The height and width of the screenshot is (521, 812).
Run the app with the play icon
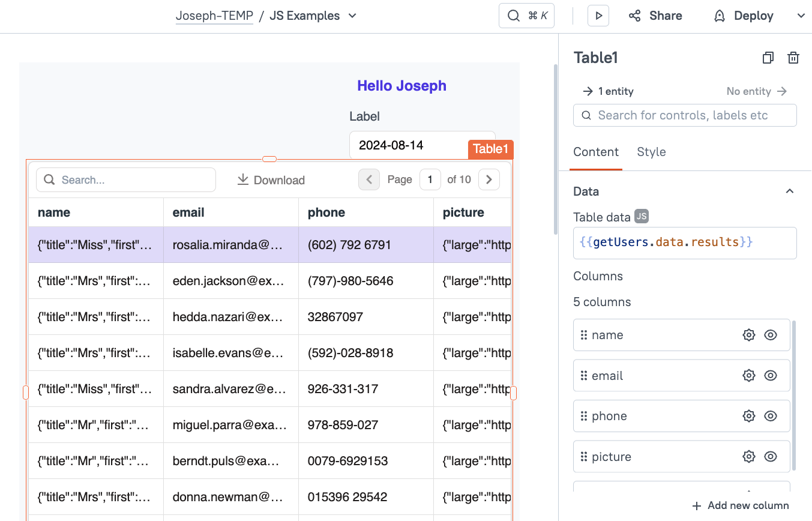pyautogui.click(x=598, y=16)
